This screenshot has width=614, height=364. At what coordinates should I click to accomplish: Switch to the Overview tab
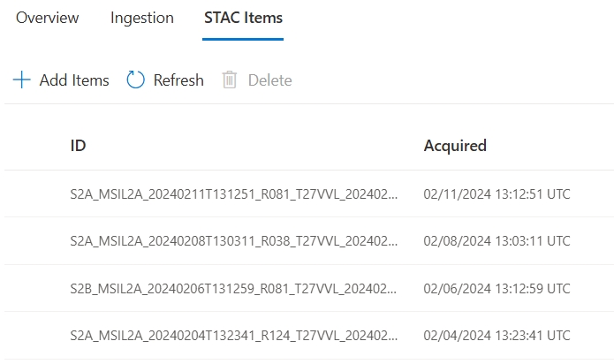(48, 18)
